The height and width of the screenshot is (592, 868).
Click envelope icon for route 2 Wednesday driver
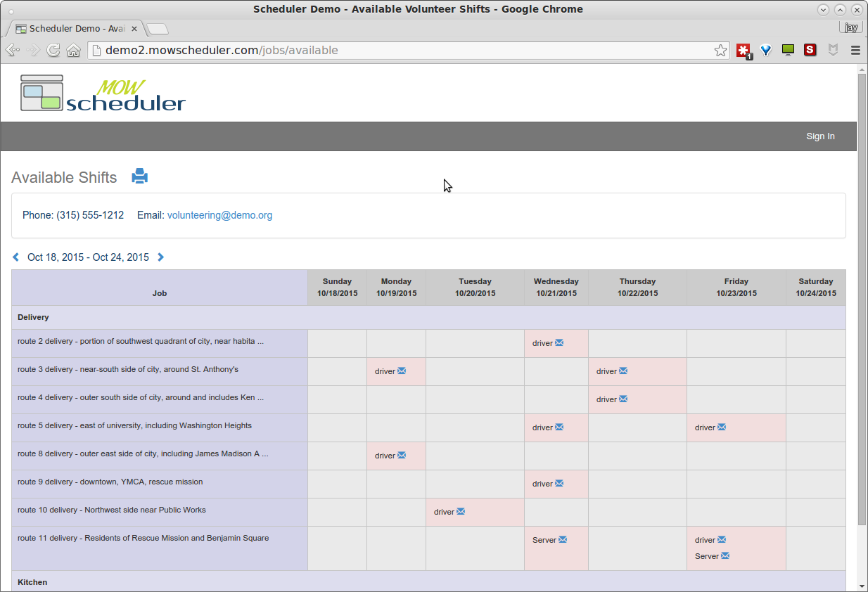tap(559, 343)
